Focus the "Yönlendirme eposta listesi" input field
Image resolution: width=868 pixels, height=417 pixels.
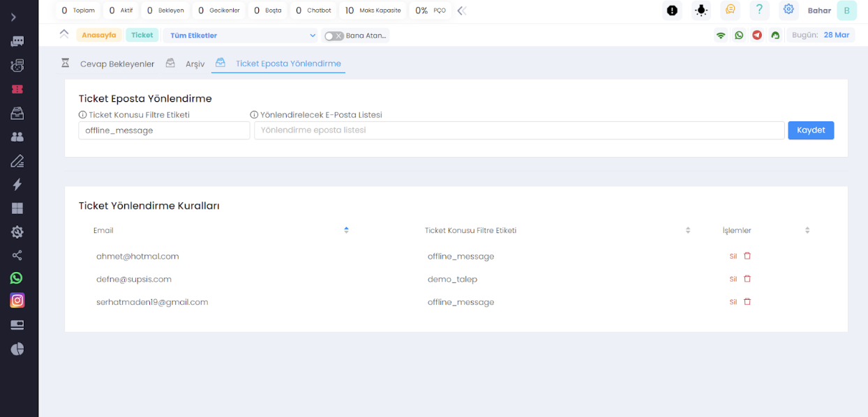518,130
